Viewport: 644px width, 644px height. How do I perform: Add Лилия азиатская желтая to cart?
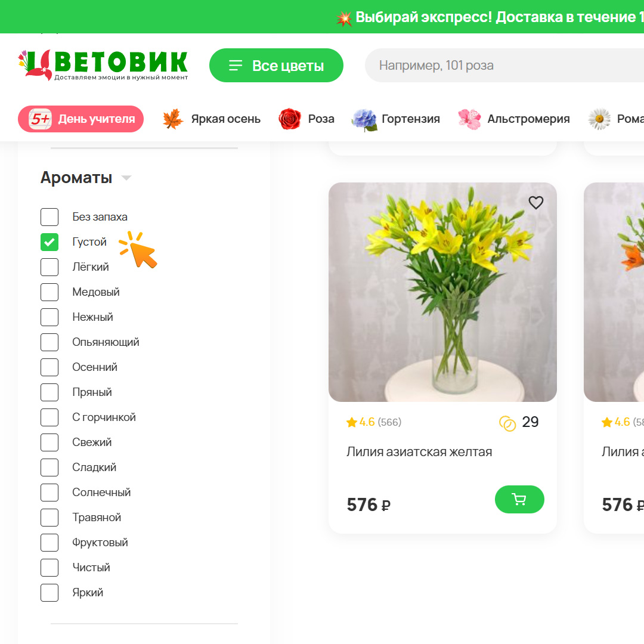point(519,499)
